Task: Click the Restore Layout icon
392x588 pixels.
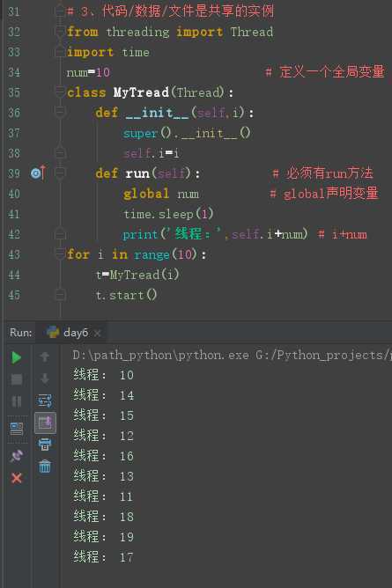Action: pyautogui.click(x=17, y=429)
